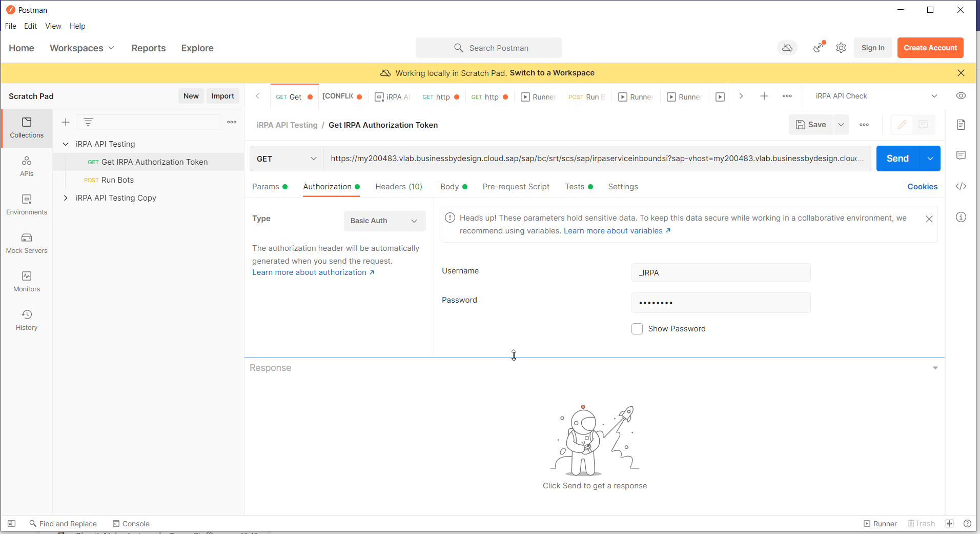Screen dimensions: 980x534
Task: Enable the Show Password checkbox
Action: coord(637,329)
